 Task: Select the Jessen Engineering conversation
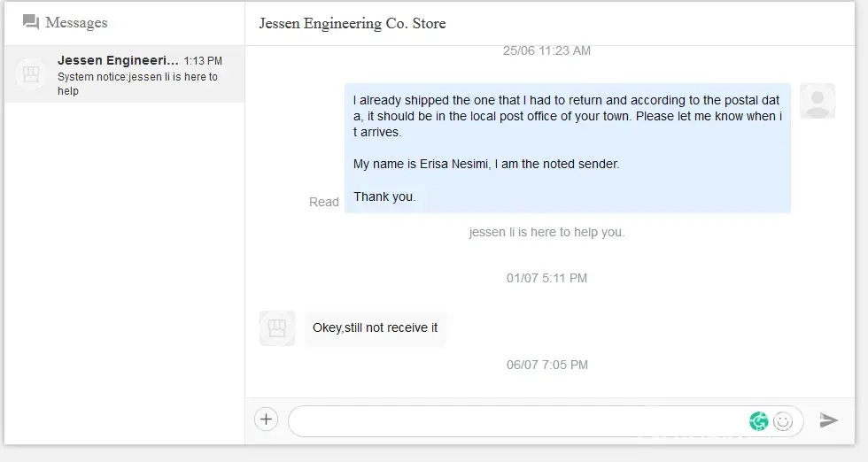coord(124,74)
